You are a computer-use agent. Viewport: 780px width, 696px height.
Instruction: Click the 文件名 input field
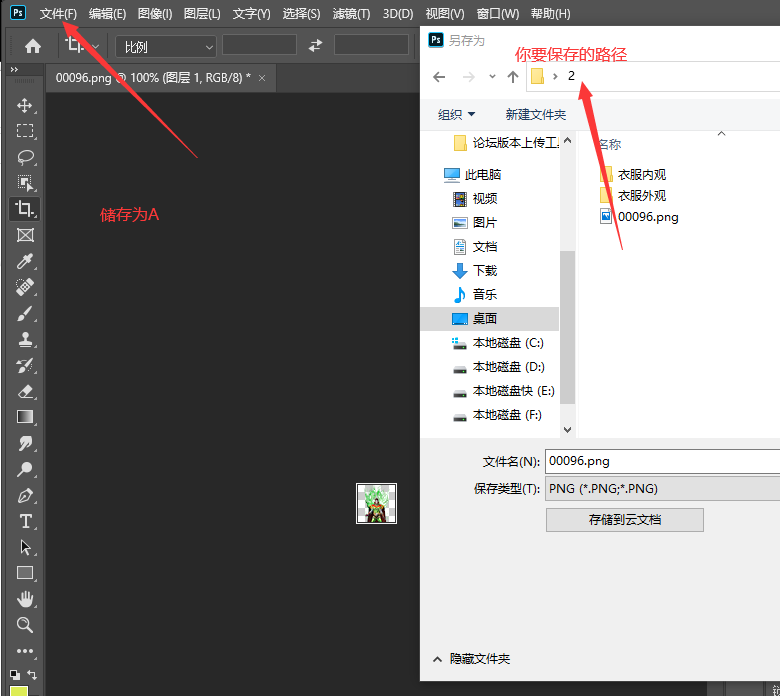pyautogui.click(x=662, y=461)
